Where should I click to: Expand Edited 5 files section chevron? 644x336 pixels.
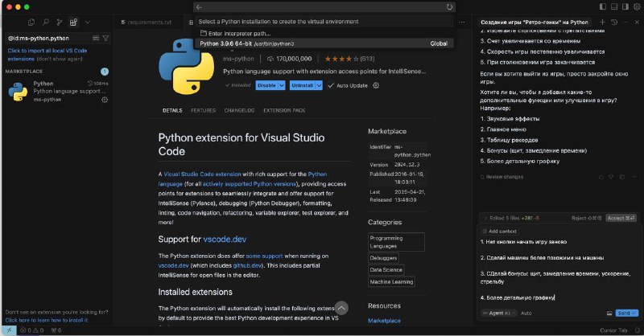point(485,219)
